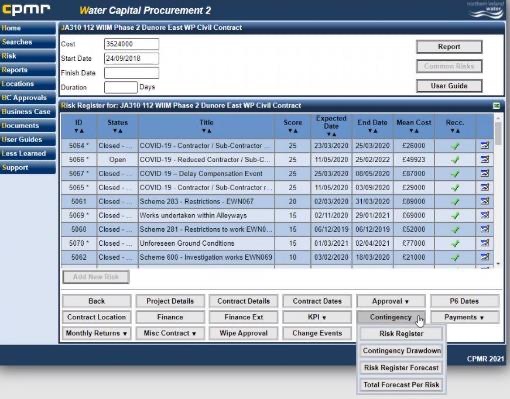The image size is (510, 399).
Task: Open Project Details
Action: coord(170,301)
